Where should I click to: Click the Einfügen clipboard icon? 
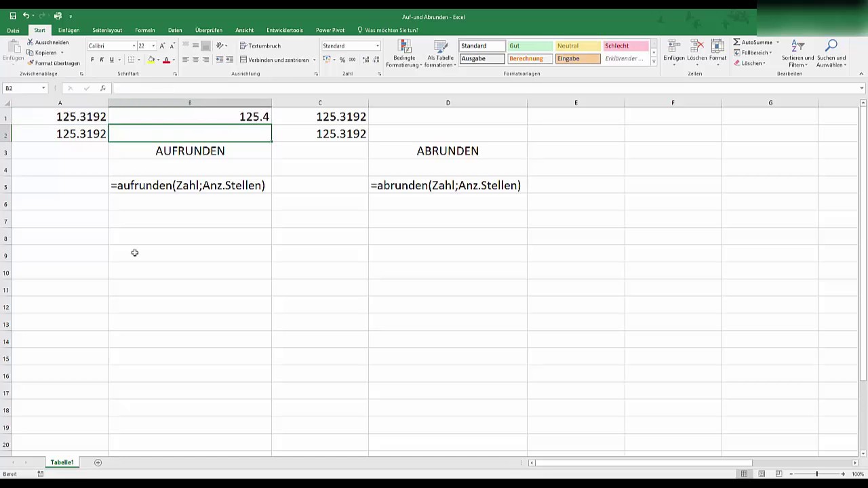click(x=13, y=47)
